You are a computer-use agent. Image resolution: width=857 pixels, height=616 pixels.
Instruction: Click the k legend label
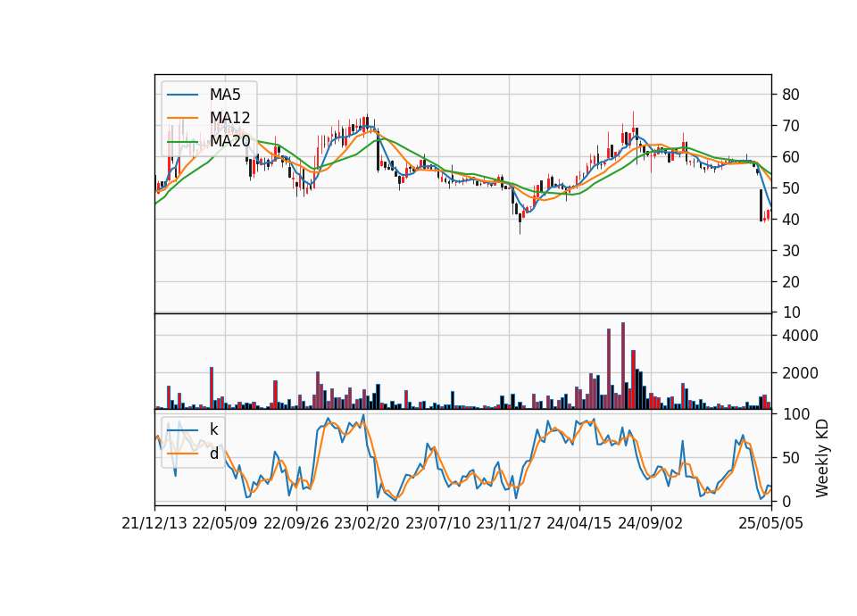click(x=213, y=429)
